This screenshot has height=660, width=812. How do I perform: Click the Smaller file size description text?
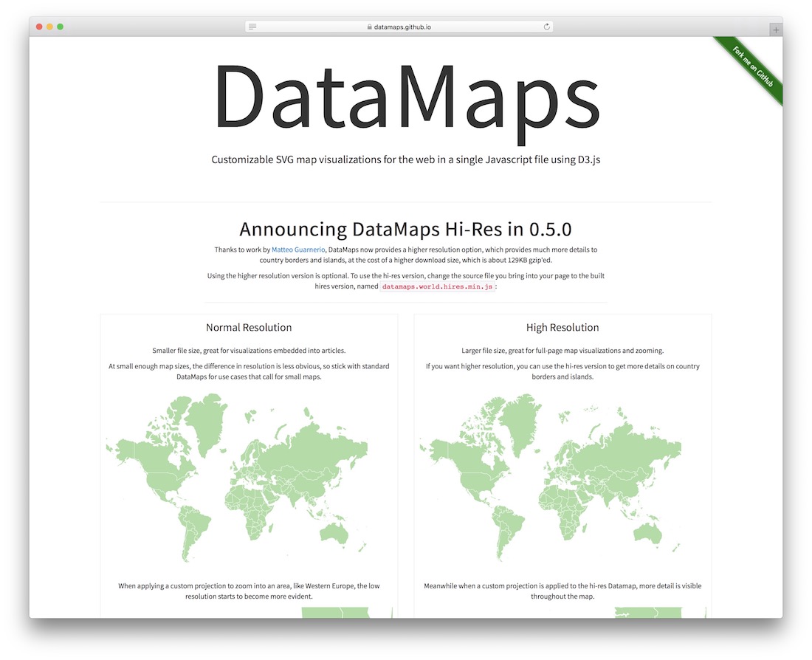pyautogui.click(x=249, y=351)
